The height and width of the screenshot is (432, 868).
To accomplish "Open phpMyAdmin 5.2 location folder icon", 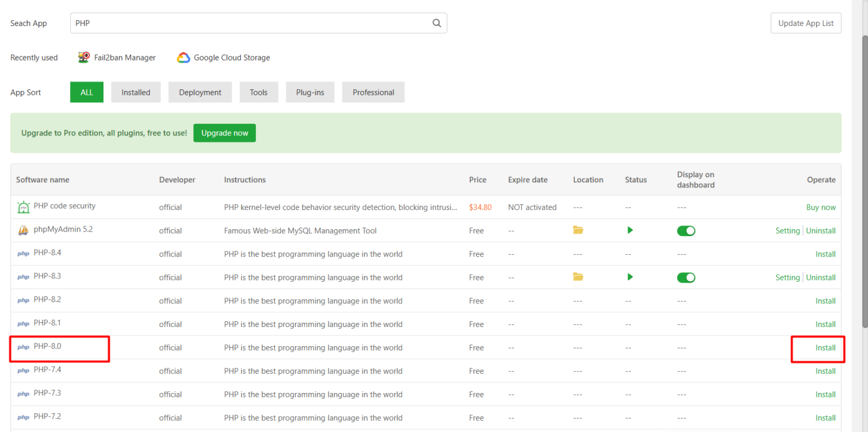I will pos(578,230).
